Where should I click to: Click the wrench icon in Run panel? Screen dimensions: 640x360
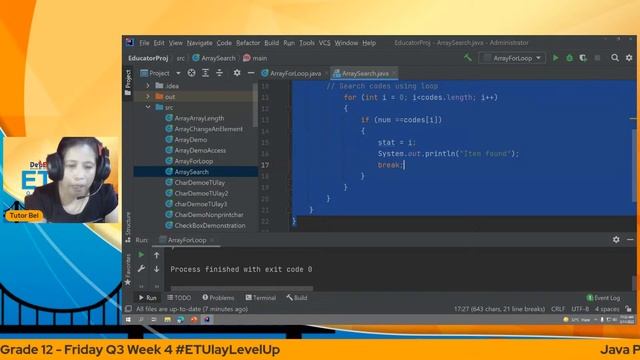click(141, 269)
